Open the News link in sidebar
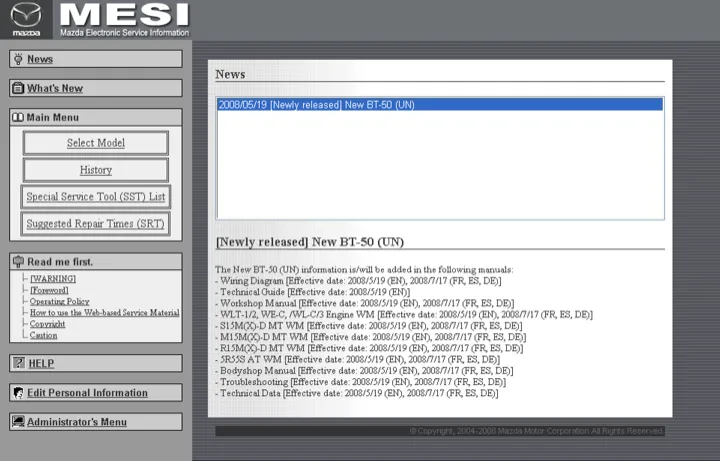This screenshot has height=461, width=720. [40, 59]
